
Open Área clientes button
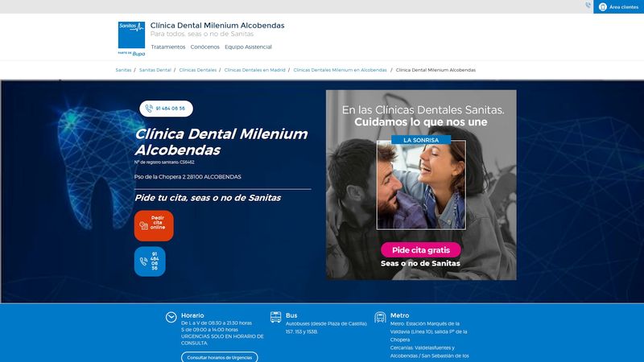pos(618,7)
